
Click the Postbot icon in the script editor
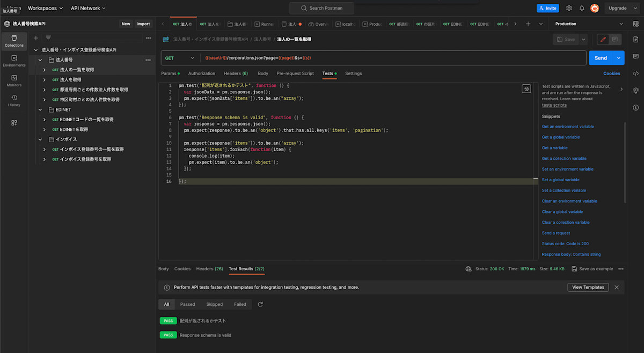click(526, 89)
